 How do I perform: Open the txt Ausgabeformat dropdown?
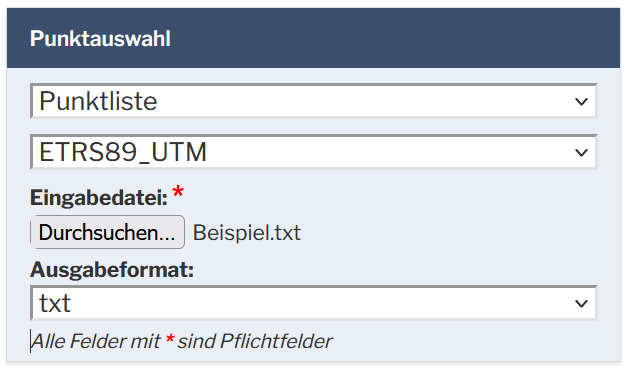click(314, 303)
